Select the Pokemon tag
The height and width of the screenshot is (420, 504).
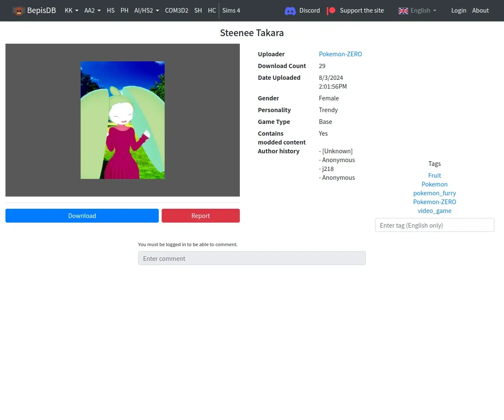[x=435, y=184]
